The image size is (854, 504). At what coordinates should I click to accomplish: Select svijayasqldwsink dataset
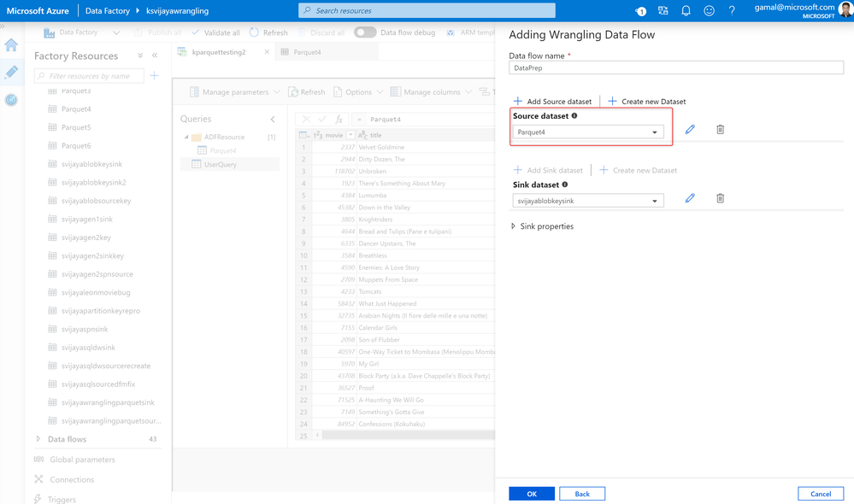pos(88,348)
